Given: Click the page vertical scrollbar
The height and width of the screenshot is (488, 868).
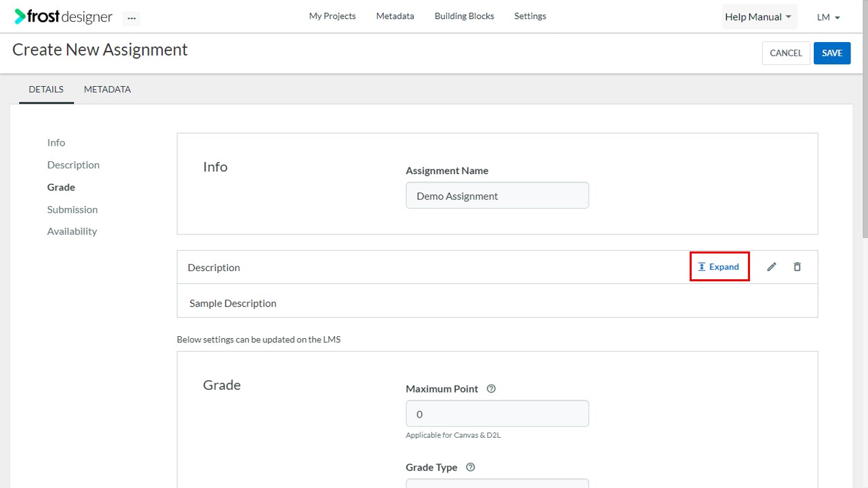Looking at the screenshot, I should (x=865, y=119).
